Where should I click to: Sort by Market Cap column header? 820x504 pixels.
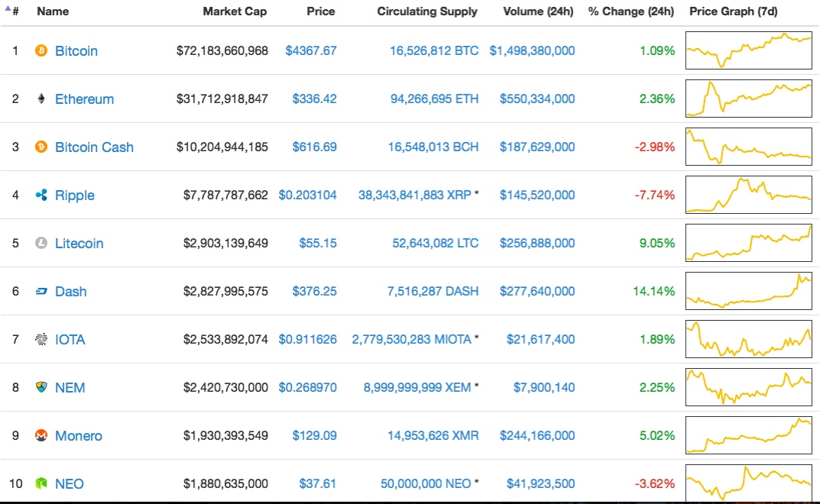point(235,11)
